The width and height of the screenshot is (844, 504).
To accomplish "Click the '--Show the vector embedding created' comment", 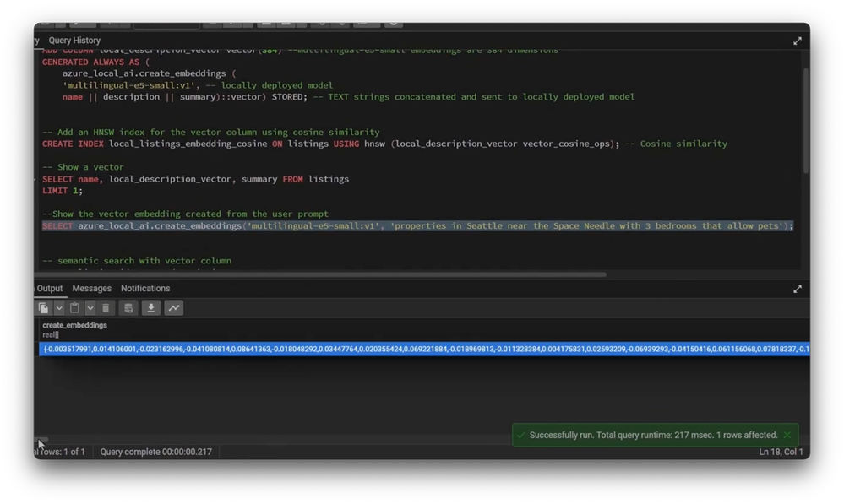I will pyautogui.click(x=185, y=214).
